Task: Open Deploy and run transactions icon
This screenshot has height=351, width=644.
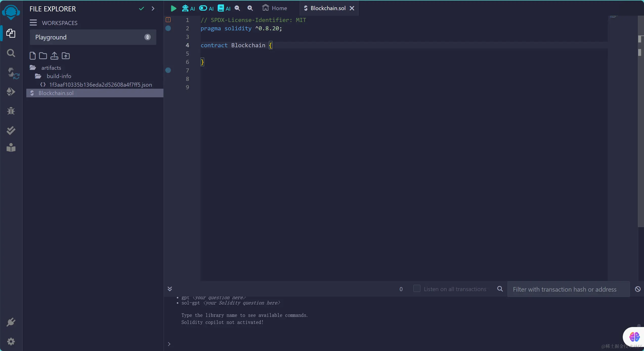Action: pyautogui.click(x=11, y=92)
